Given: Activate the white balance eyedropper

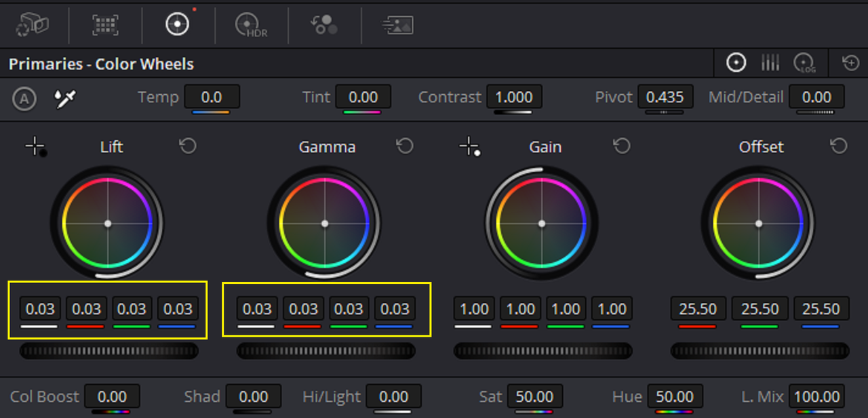Looking at the screenshot, I should [x=64, y=99].
